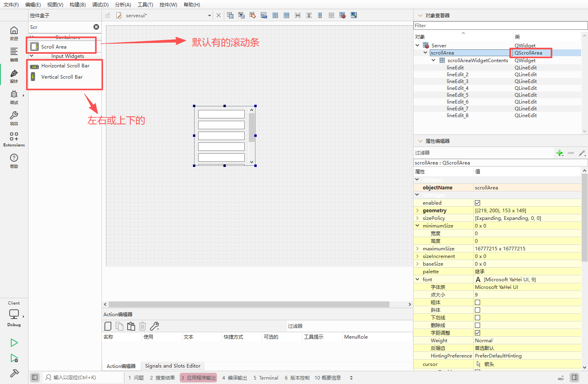This screenshot has height=384, width=588.
Task: Select Edit Widgets mode toolbar icon
Action: 230,15
